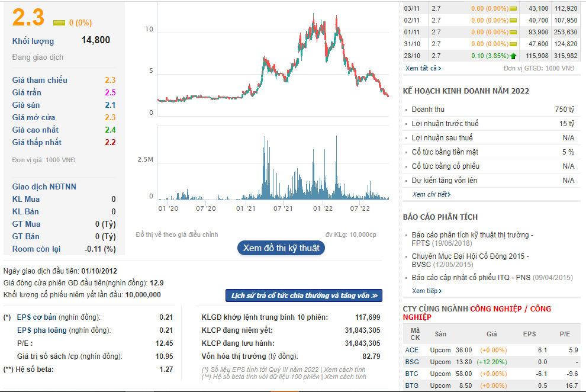Open dividend history 'Lịch sử trả cổ tức' button
This screenshot has width=586, height=392.
click(x=304, y=295)
